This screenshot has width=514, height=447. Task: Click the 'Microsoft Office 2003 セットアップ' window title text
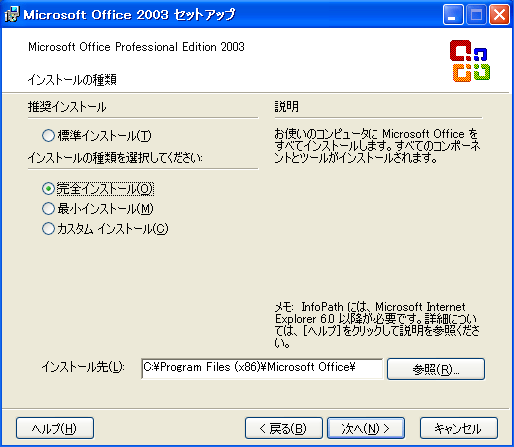pyautogui.click(x=129, y=15)
